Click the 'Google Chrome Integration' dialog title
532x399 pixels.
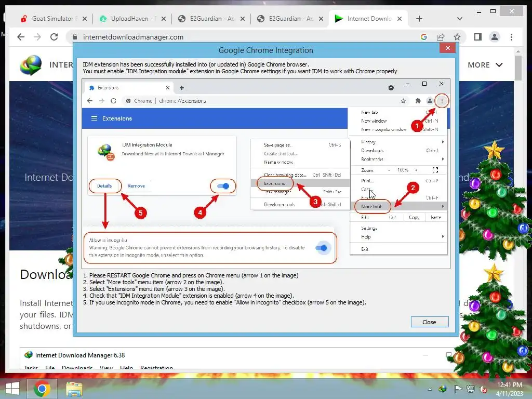[x=265, y=50]
